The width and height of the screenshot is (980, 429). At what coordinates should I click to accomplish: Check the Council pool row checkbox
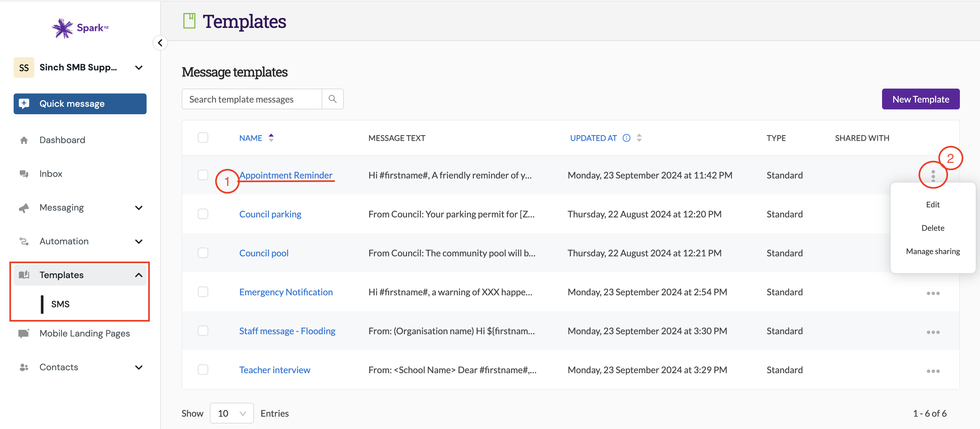click(x=203, y=253)
